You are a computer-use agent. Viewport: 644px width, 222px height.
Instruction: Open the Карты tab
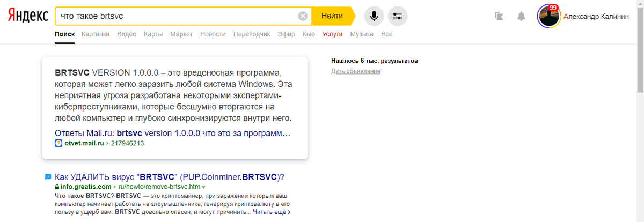(x=153, y=34)
